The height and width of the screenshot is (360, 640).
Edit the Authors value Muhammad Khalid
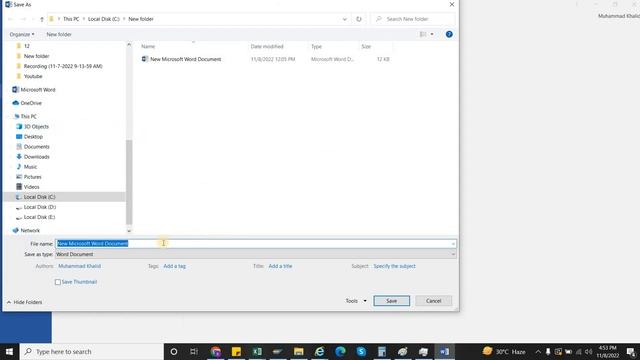click(x=79, y=266)
